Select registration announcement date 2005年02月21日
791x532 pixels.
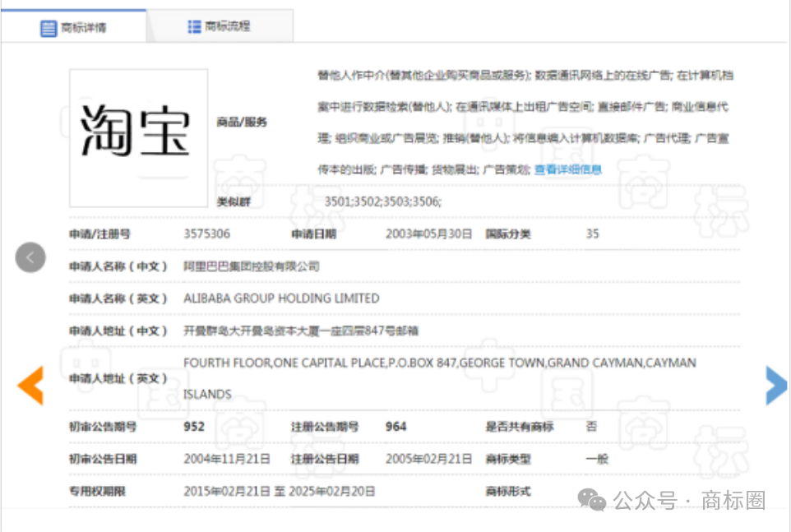(x=428, y=459)
